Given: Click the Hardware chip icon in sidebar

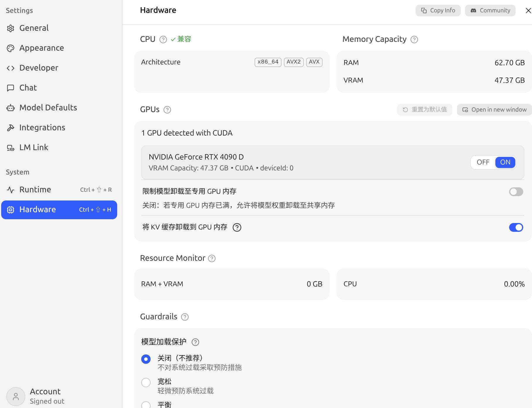Looking at the screenshot, I should 11,210.
